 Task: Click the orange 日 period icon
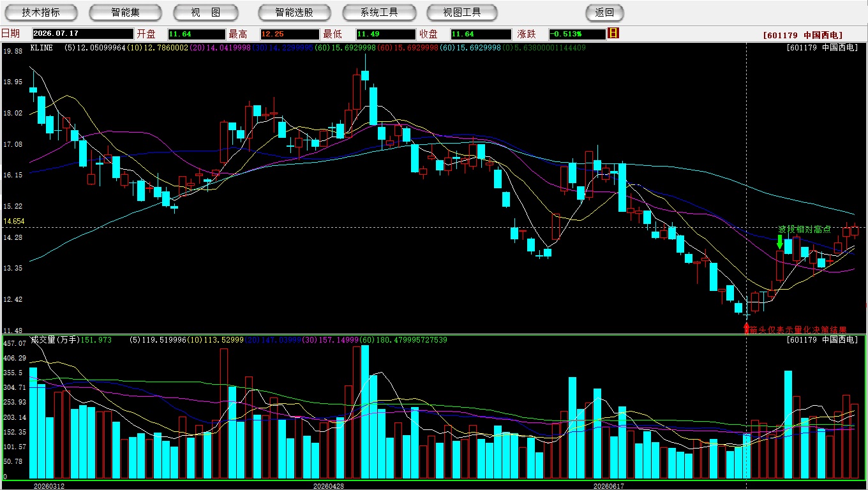pyautogui.click(x=613, y=33)
